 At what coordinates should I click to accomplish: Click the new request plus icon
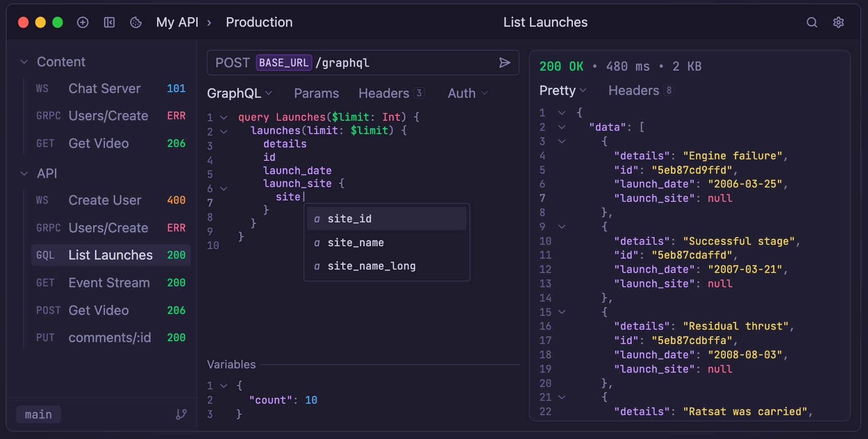point(83,22)
